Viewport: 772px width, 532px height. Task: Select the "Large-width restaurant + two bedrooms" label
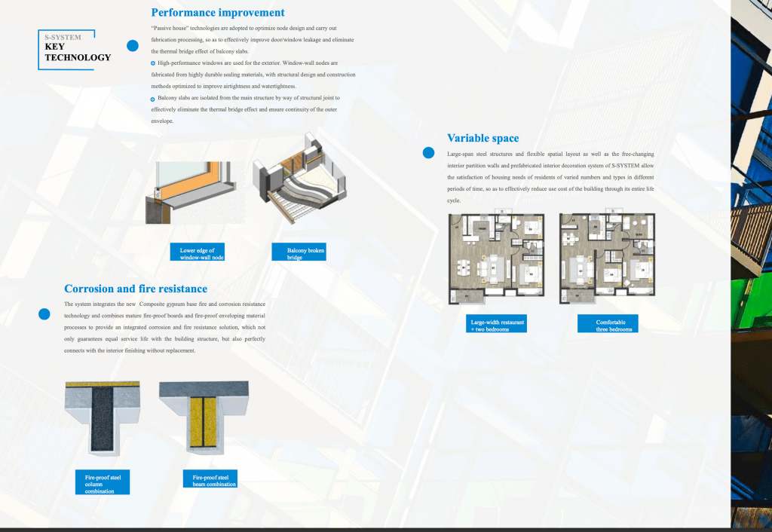pos(497,325)
